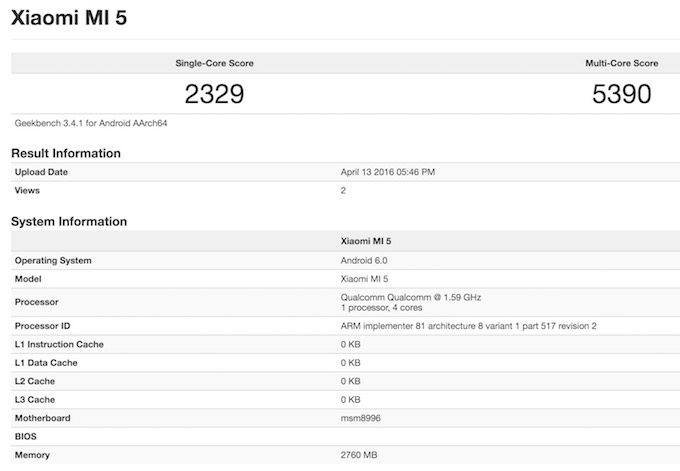Click the 2760 MB memory value
This screenshot has width=680, height=471.
click(361, 455)
